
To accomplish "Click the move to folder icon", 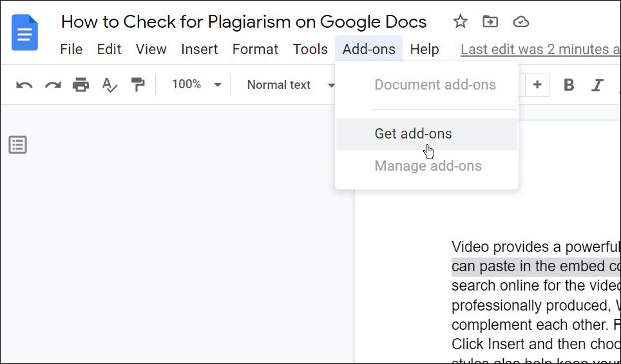I will (x=490, y=22).
